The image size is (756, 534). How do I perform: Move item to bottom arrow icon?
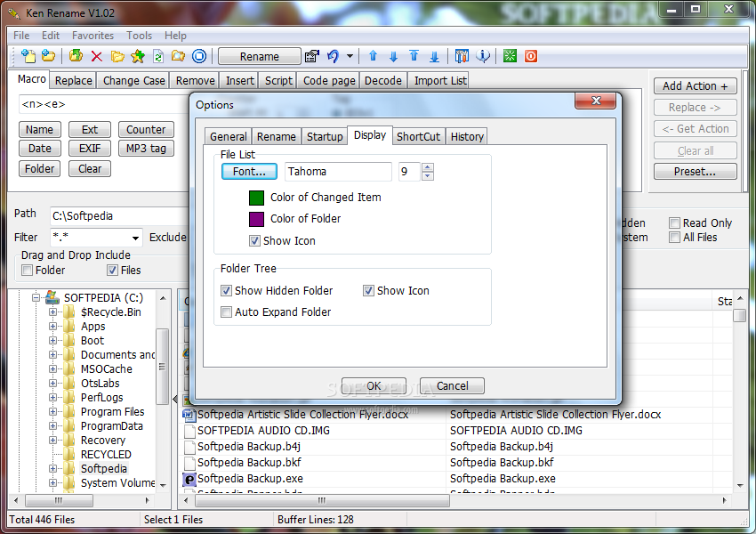(434, 56)
